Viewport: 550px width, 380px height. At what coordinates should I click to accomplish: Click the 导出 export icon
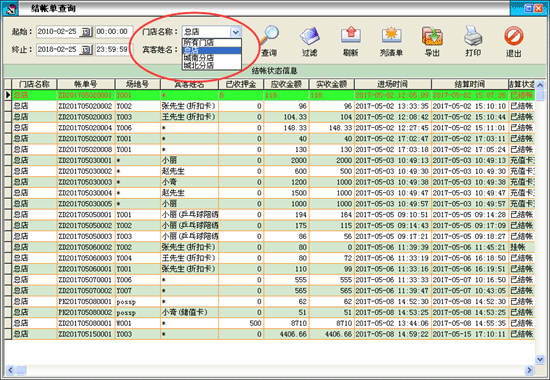pyautogui.click(x=432, y=36)
